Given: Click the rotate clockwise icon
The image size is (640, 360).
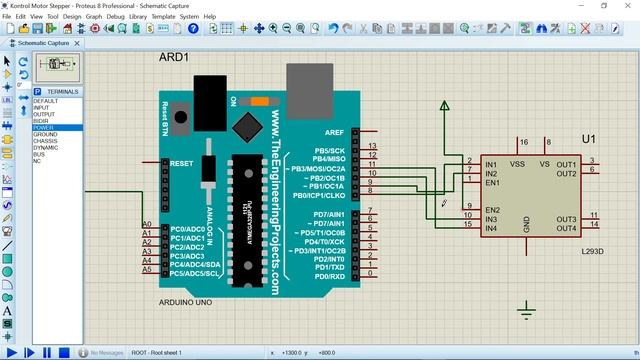Looking at the screenshot, I should (x=23, y=61).
